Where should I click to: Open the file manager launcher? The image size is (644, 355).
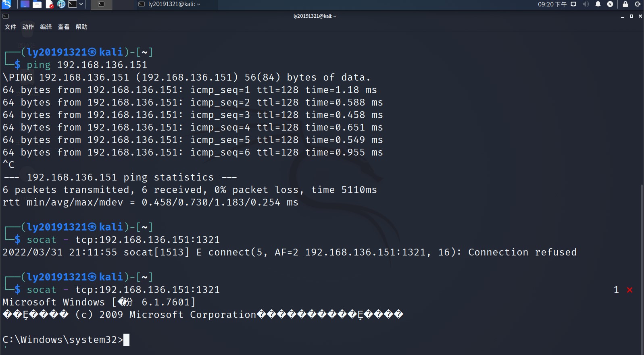pyautogui.click(x=37, y=4)
